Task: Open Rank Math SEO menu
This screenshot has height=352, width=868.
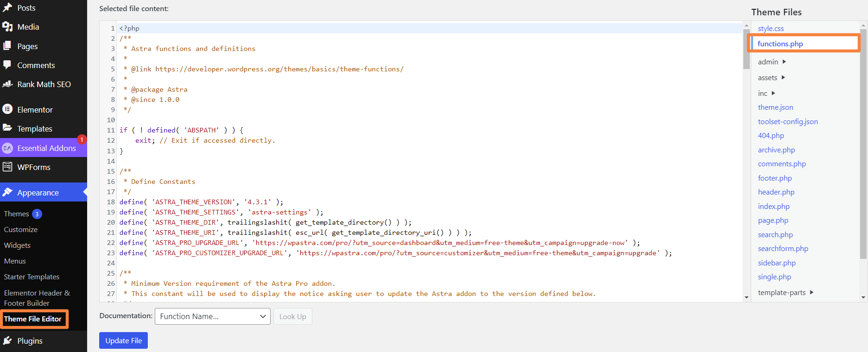Action: [44, 84]
